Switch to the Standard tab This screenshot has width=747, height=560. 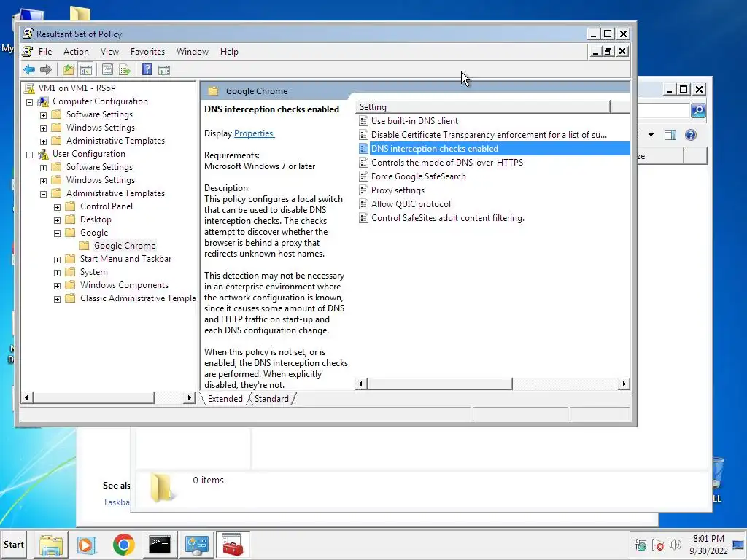click(271, 399)
